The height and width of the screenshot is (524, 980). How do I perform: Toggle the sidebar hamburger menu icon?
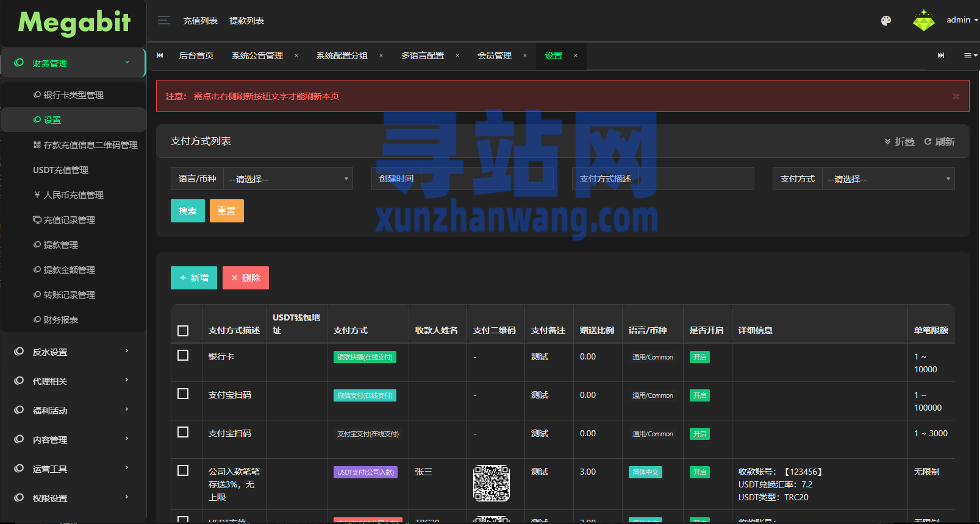(x=163, y=20)
